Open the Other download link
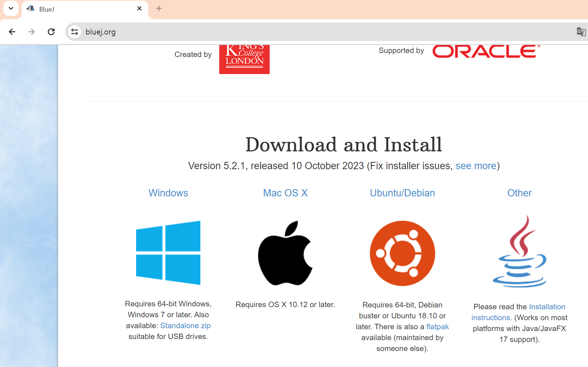 [x=519, y=193]
